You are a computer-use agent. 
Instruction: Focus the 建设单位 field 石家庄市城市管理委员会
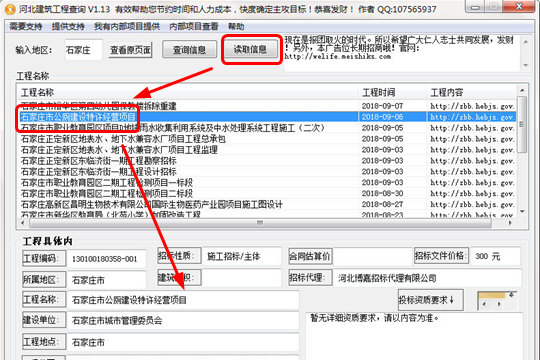(183, 321)
